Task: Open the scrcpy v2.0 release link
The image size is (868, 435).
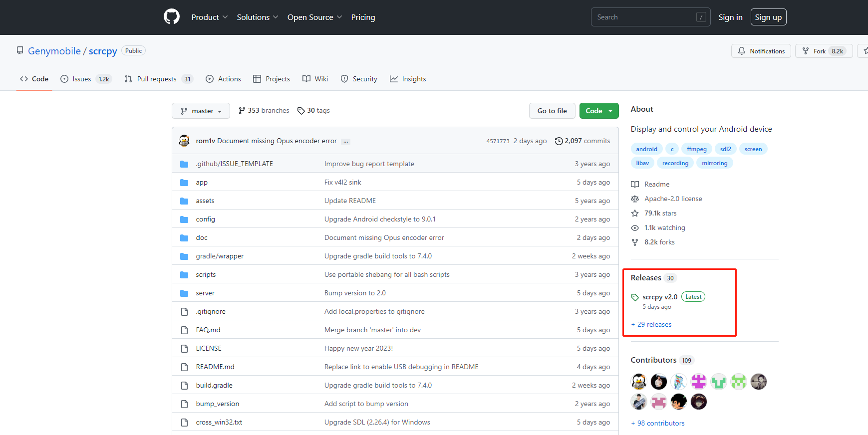Action: click(660, 297)
